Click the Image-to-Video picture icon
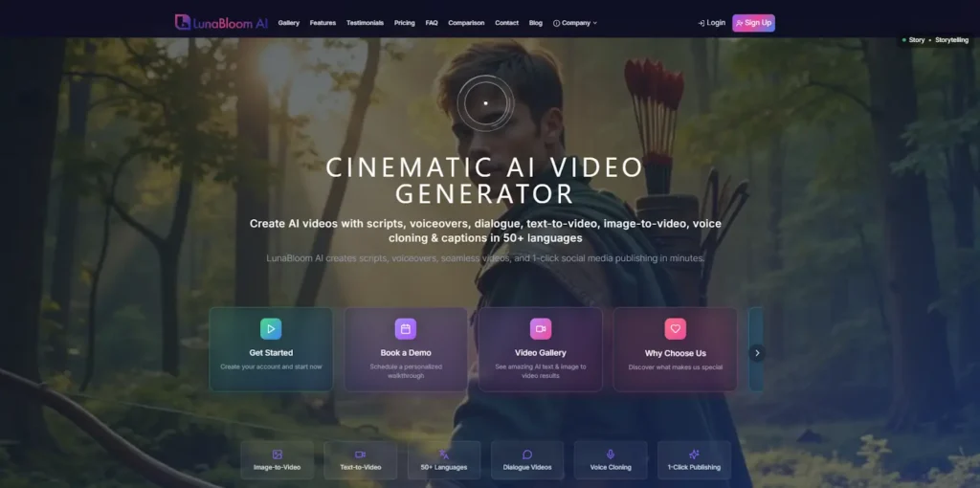 click(x=277, y=455)
